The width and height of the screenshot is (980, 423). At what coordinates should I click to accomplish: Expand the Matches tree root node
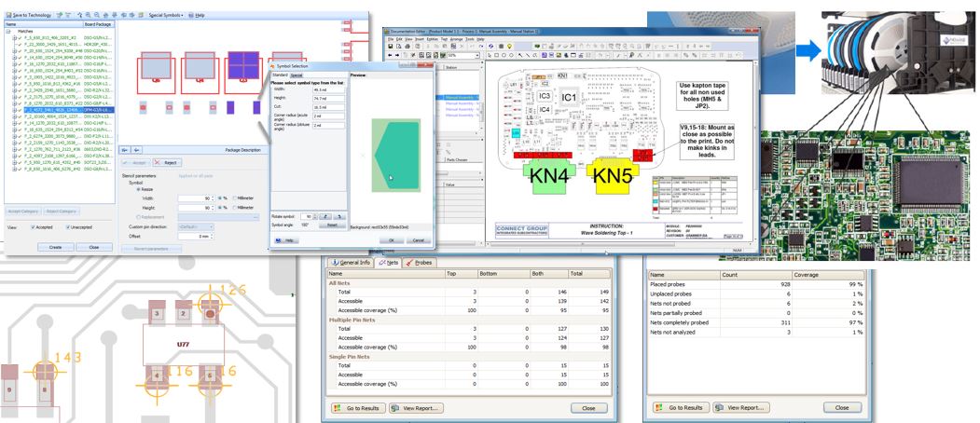point(7,31)
